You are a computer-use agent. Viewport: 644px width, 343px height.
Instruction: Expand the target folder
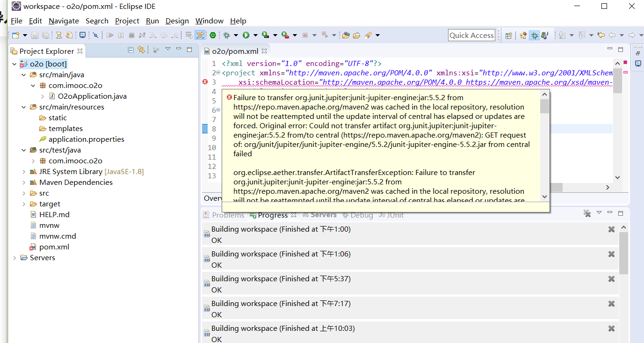click(24, 204)
